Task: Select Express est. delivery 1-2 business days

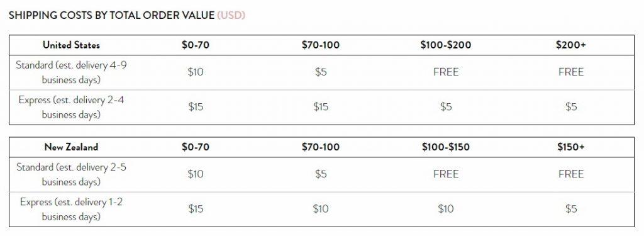Action: [72, 210]
